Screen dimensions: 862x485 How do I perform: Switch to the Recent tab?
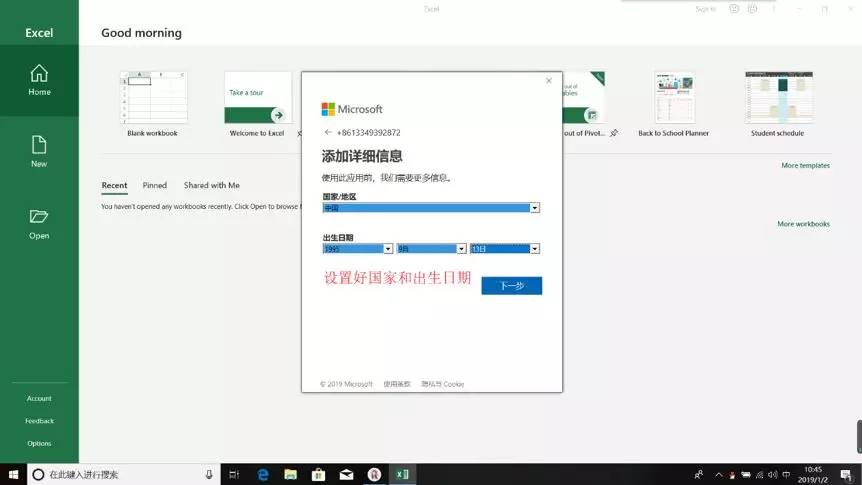pyautogui.click(x=114, y=185)
